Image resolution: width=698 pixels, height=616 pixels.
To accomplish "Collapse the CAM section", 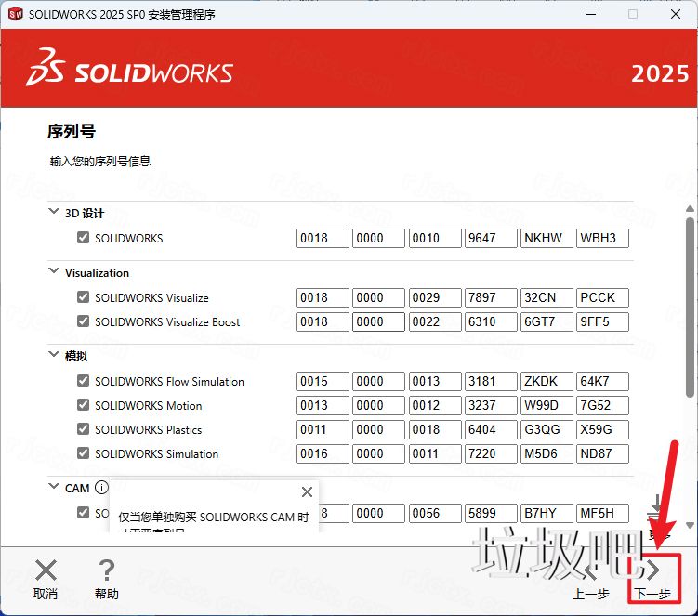I will coord(53,486).
